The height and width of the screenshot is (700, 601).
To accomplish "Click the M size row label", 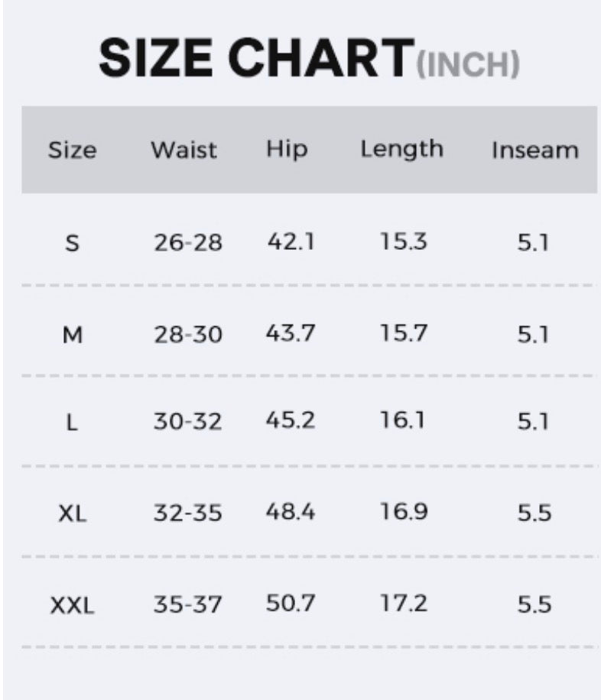I will (x=73, y=335).
